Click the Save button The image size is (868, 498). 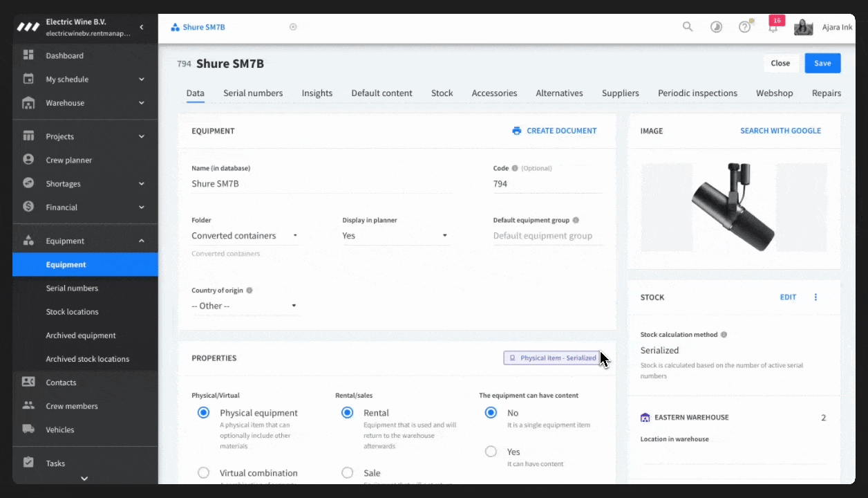(822, 63)
